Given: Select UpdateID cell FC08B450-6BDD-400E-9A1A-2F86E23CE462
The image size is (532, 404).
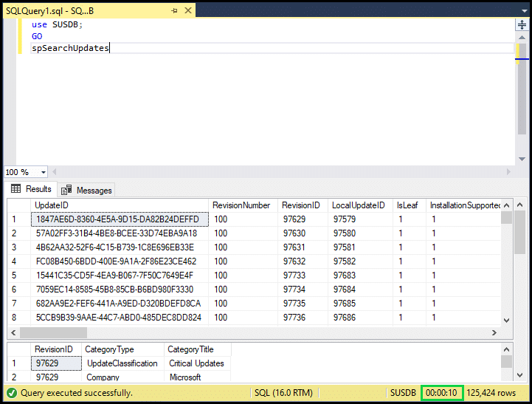Looking at the screenshot, I should (x=120, y=261).
